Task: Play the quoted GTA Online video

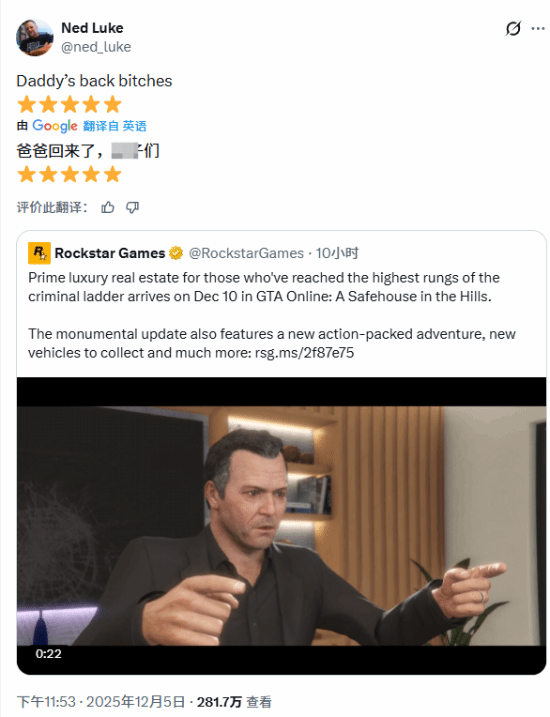Action: pos(282,526)
